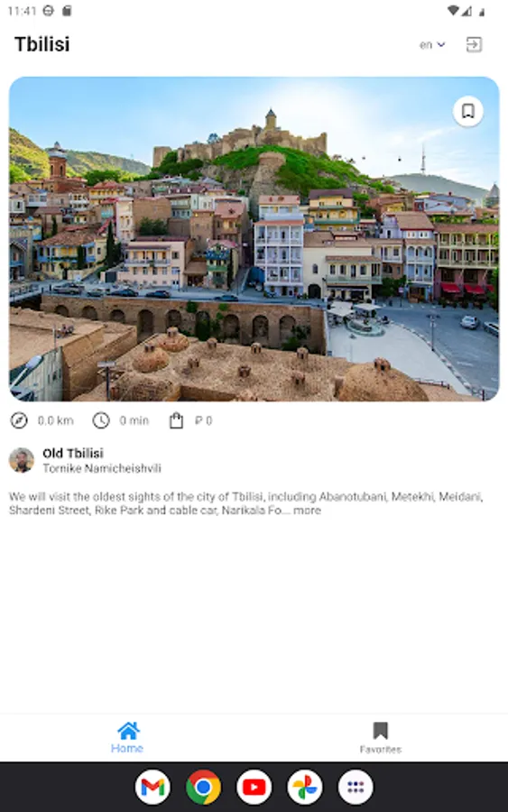The width and height of the screenshot is (508, 812).
Task: Expand the description with the more link
Action: (x=307, y=510)
